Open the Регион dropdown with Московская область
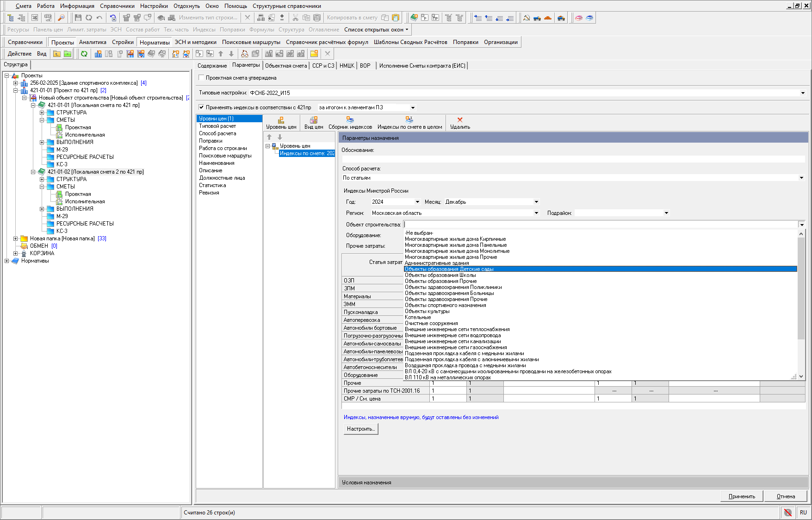 (536, 213)
